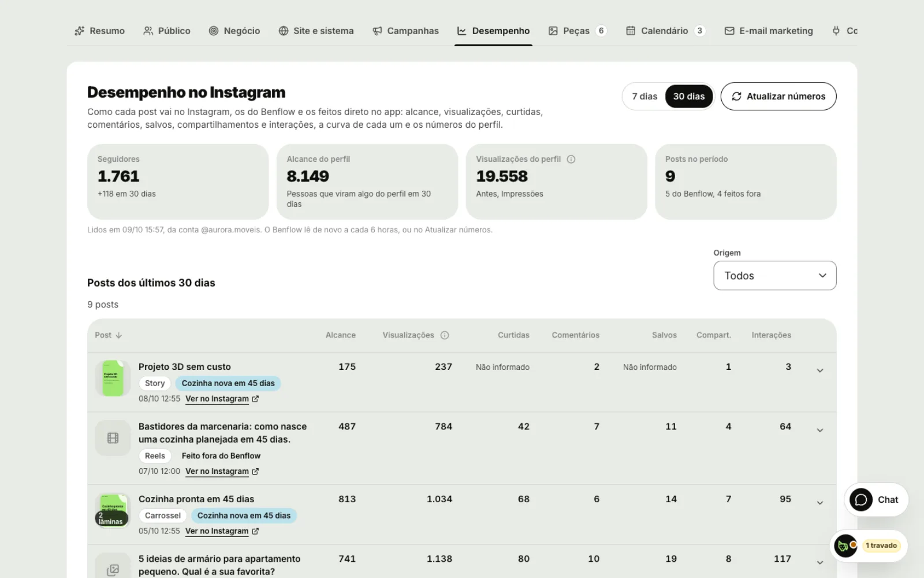Open the Chat button
Viewport: 924px width, 578px height.
click(x=876, y=500)
